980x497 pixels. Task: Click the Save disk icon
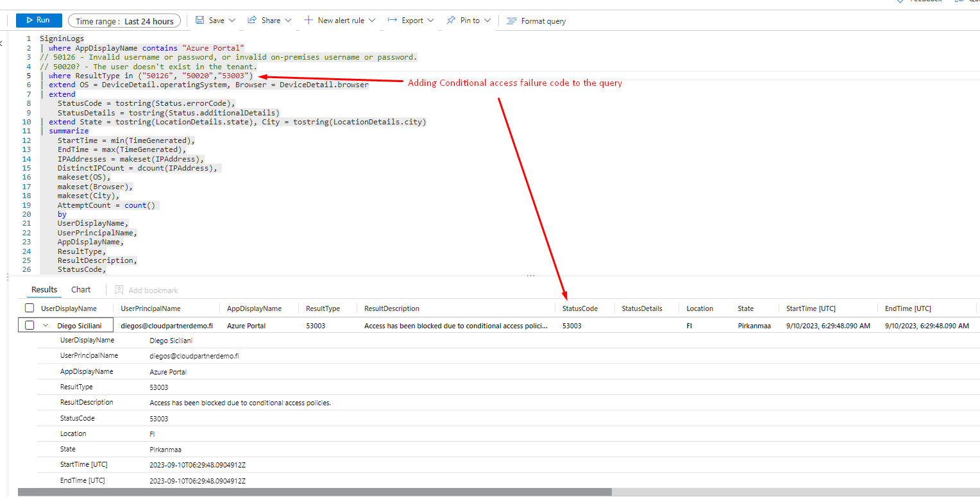(x=199, y=21)
